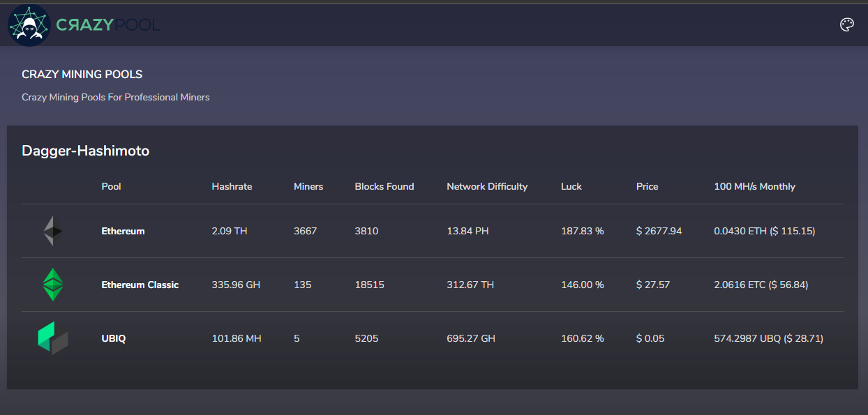Select network difficulty 13.84 PH
This screenshot has height=415, width=868.
[x=467, y=231]
